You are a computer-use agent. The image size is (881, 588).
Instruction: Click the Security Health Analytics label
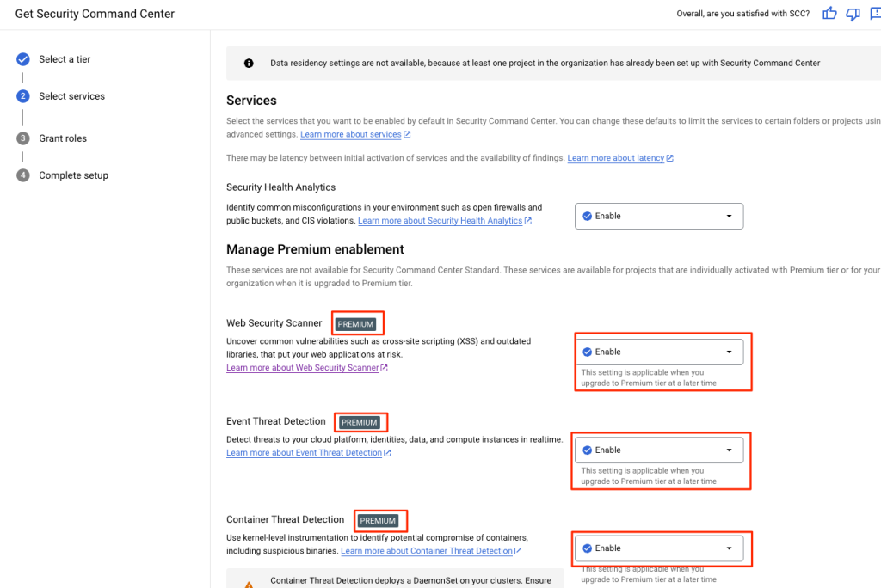(x=281, y=187)
